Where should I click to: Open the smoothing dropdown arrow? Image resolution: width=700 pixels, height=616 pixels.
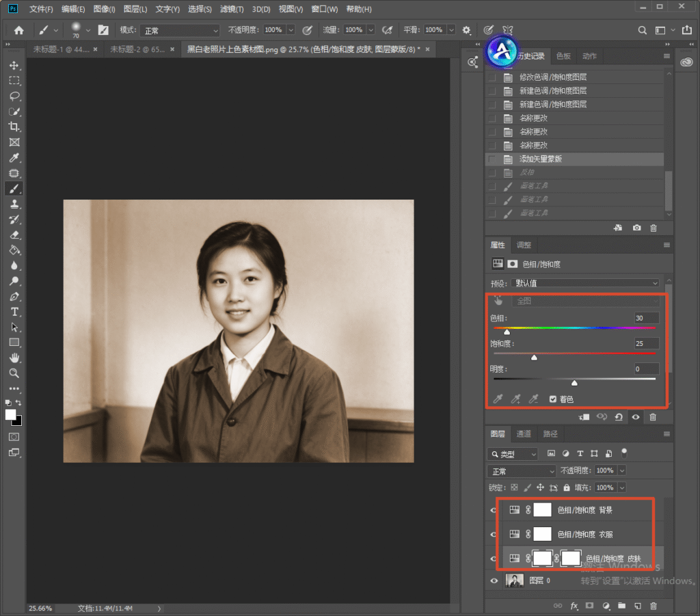click(x=451, y=30)
